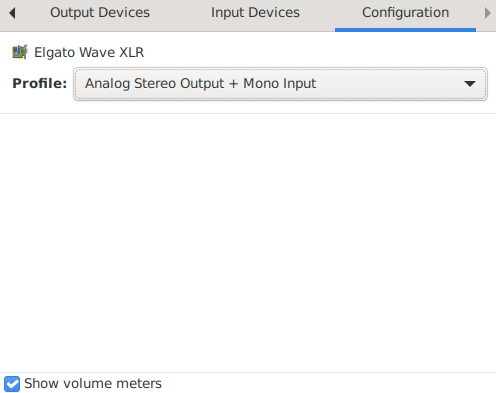Viewport: 496px width, 393px height.
Task: Click the right tab-scroll arrow
Action: coord(487,13)
